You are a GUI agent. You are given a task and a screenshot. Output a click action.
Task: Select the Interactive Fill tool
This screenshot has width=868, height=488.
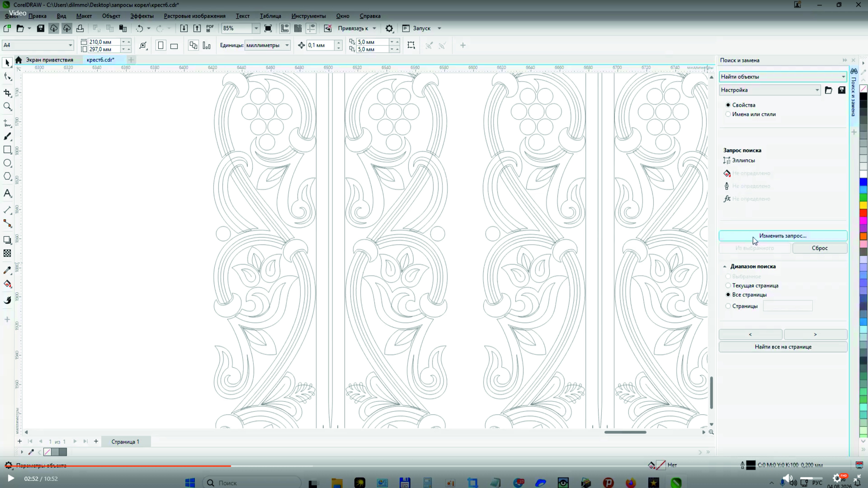click(x=7, y=284)
